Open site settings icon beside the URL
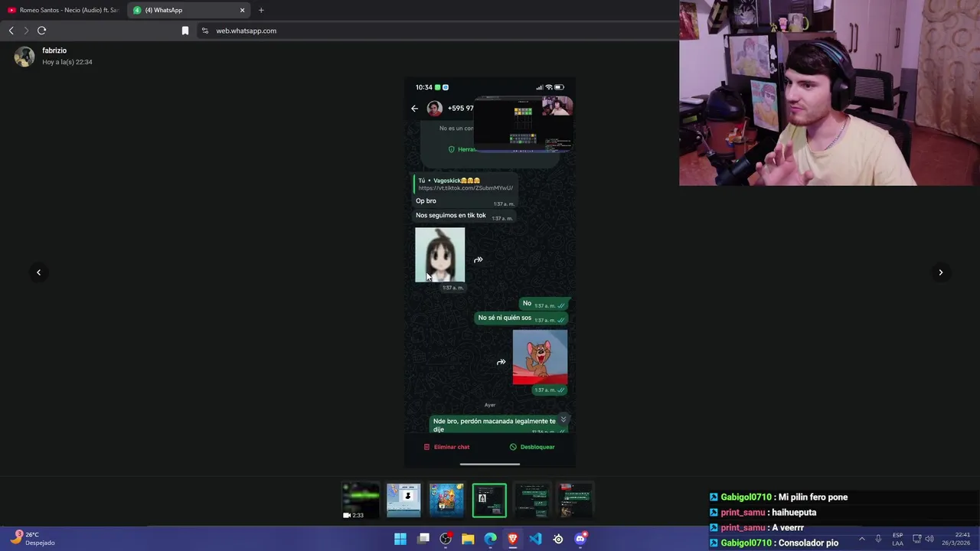980x551 pixels. 204,31
